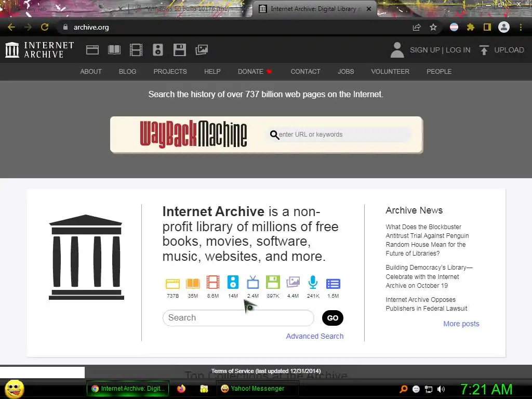Open the smiley start button in the taskbar
Viewport: 532px width, 399px height.
pos(14,389)
